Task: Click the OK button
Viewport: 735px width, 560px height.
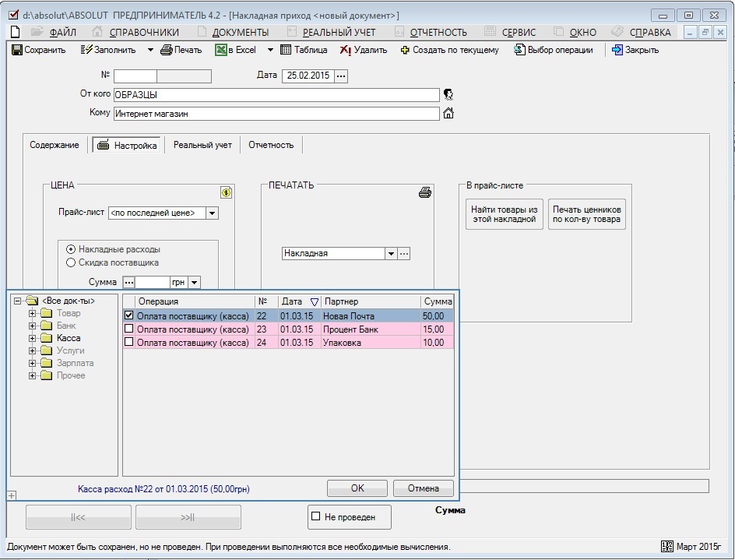Action: click(357, 488)
